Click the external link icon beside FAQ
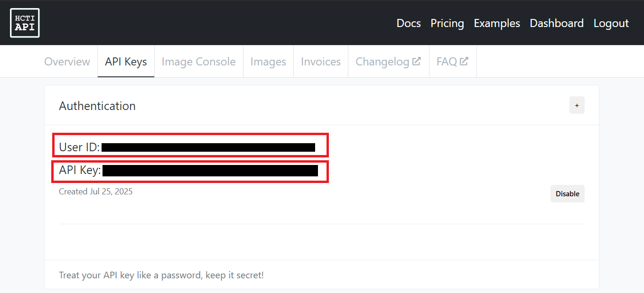 point(464,61)
